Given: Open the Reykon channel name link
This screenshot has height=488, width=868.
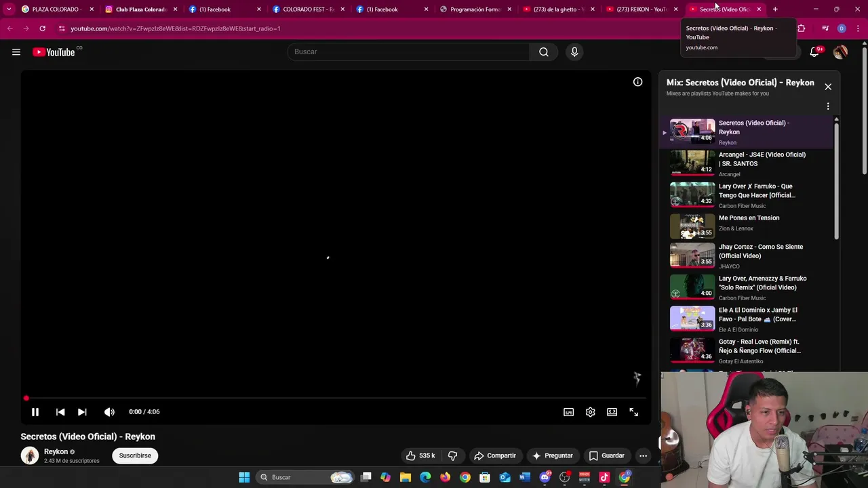Looking at the screenshot, I should click(56, 451).
